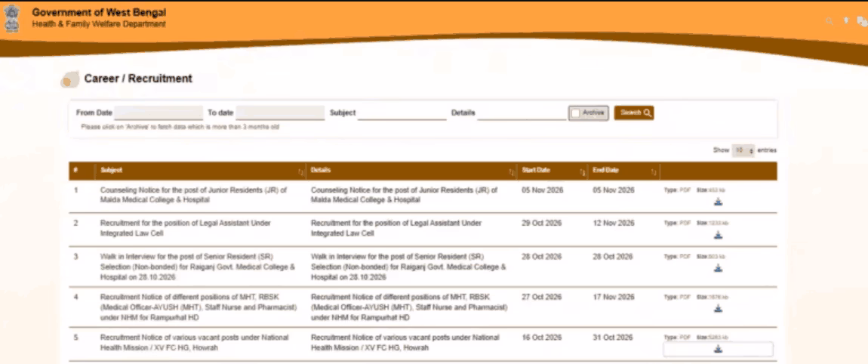This screenshot has width=868, height=364.
Task: Click the sitemap icon at the header's far right
Action: [862, 21]
